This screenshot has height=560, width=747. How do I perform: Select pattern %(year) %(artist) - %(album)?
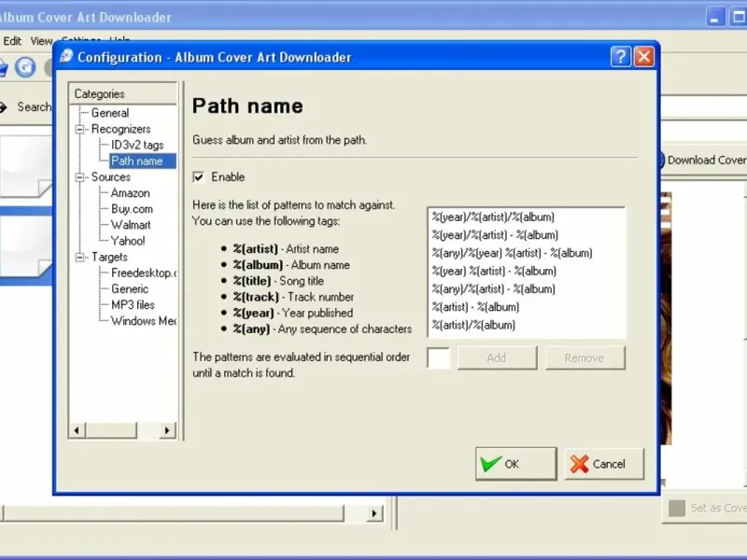tap(494, 272)
